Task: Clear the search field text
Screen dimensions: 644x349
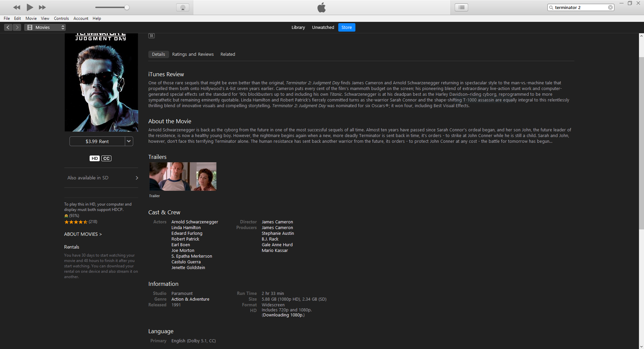Action: click(x=610, y=7)
